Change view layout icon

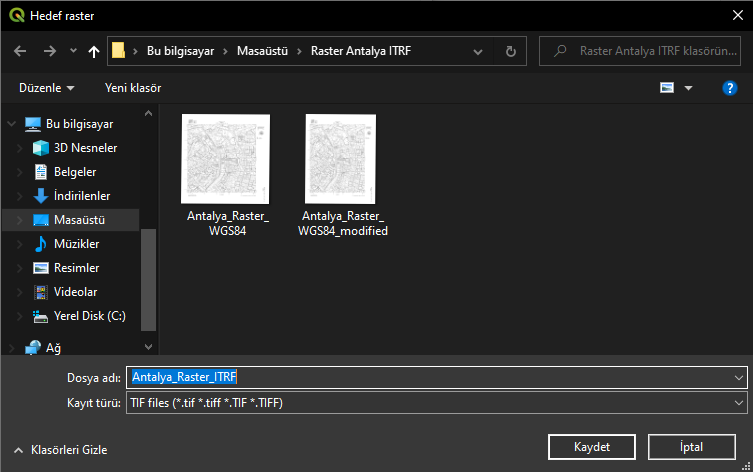pos(667,88)
